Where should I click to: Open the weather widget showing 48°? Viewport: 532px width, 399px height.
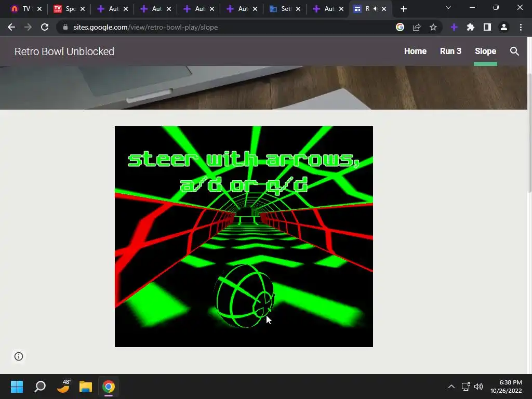click(63, 386)
